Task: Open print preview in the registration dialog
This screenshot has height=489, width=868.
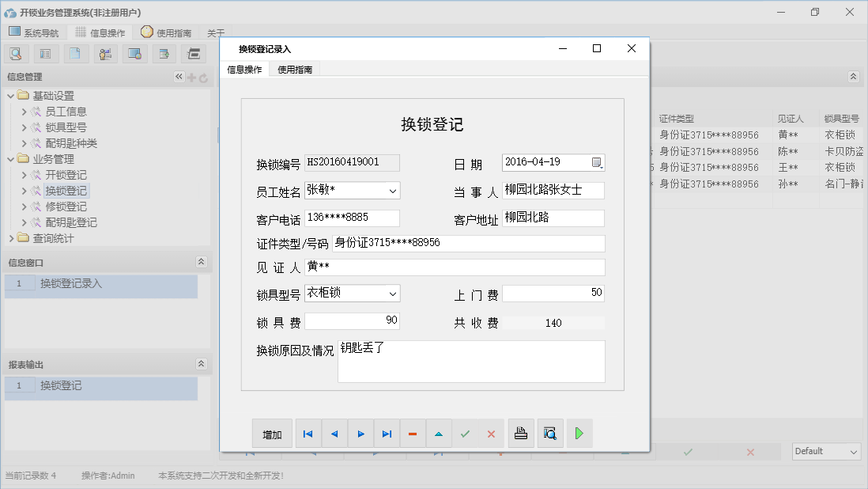Action: point(550,433)
